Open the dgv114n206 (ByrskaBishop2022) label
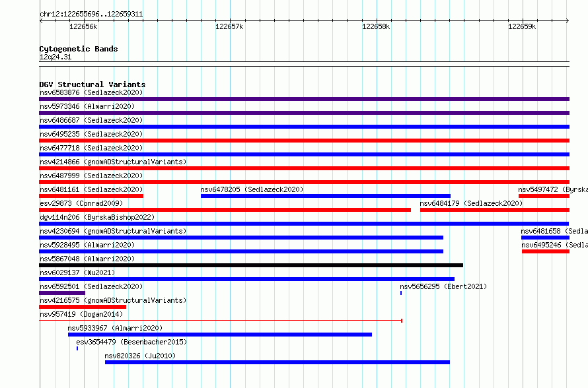The width and height of the screenshot is (588, 388). pos(97,217)
